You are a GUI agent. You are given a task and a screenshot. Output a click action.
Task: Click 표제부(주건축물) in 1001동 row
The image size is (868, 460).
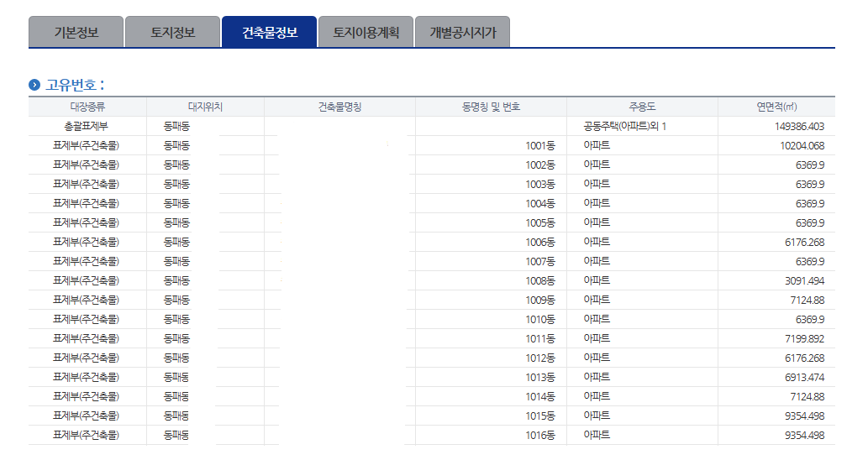click(x=86, y=145)
